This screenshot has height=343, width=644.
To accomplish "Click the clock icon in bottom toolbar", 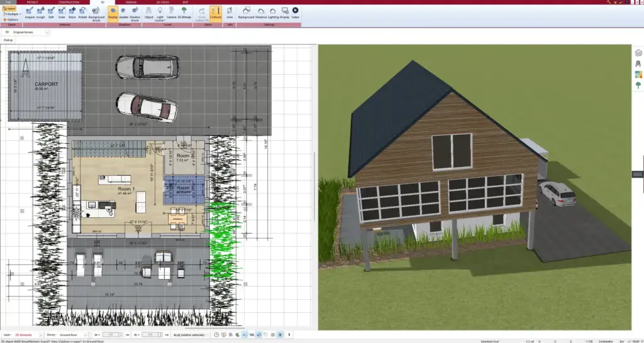I will point(216,335).
